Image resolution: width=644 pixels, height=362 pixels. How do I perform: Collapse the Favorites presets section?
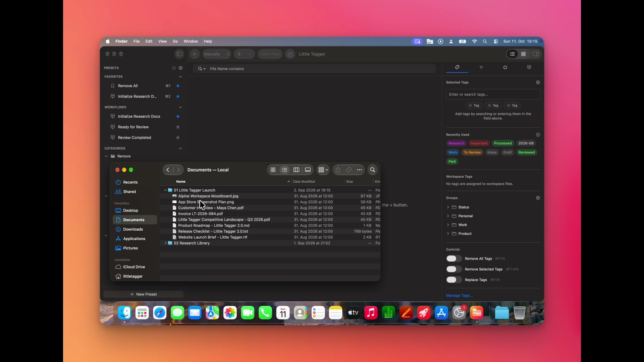pos(180,77)
